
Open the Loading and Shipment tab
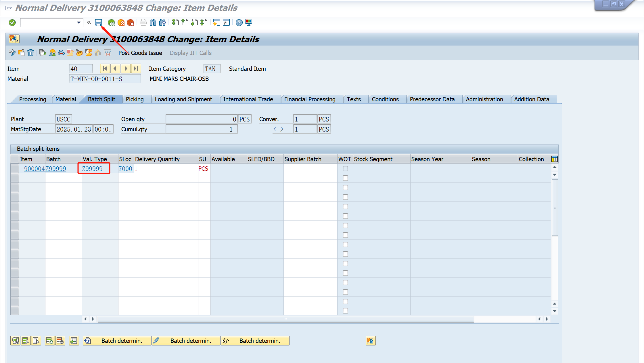tap(183, 99)
